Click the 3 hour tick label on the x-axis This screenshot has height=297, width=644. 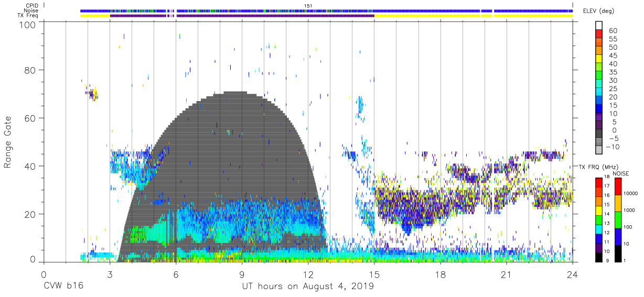click(110, 274)
